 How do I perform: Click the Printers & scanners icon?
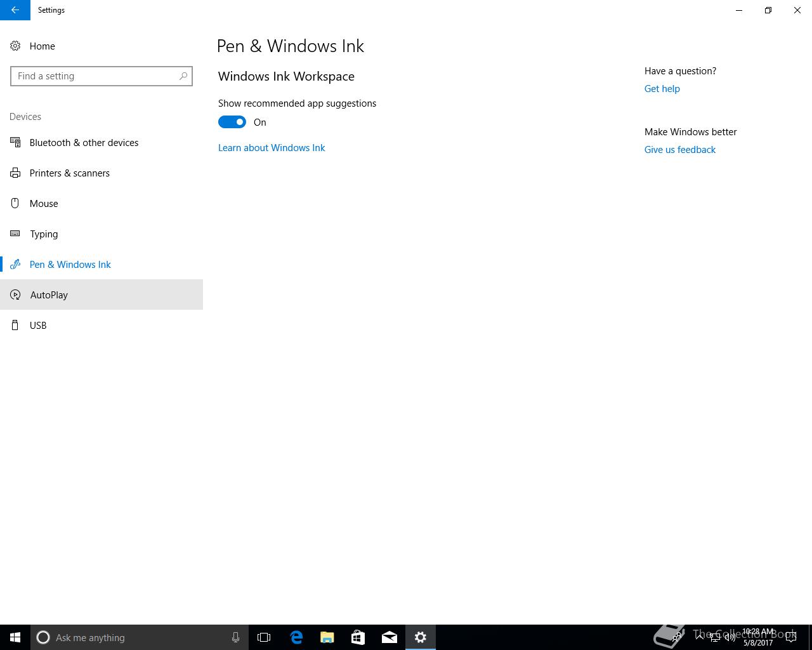pos(15,173)
